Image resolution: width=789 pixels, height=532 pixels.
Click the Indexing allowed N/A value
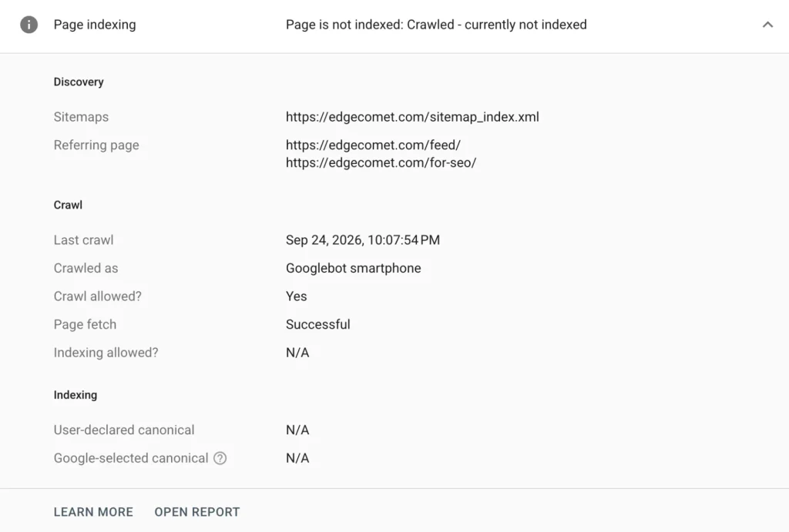click(x=297, y=353)
